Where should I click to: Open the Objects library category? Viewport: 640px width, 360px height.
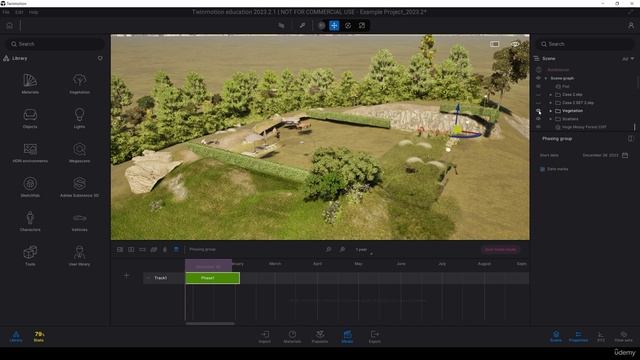(x=30, y=118)
